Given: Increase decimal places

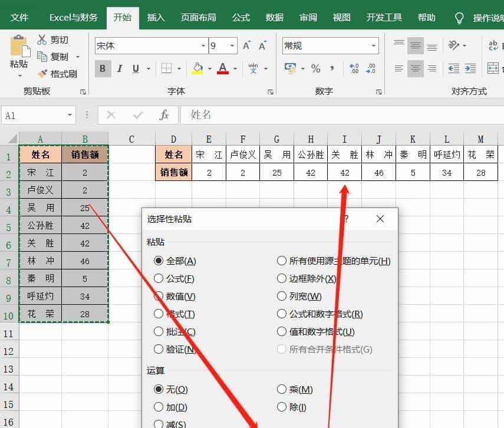Looking at the screenshot, I should [353, 68].
